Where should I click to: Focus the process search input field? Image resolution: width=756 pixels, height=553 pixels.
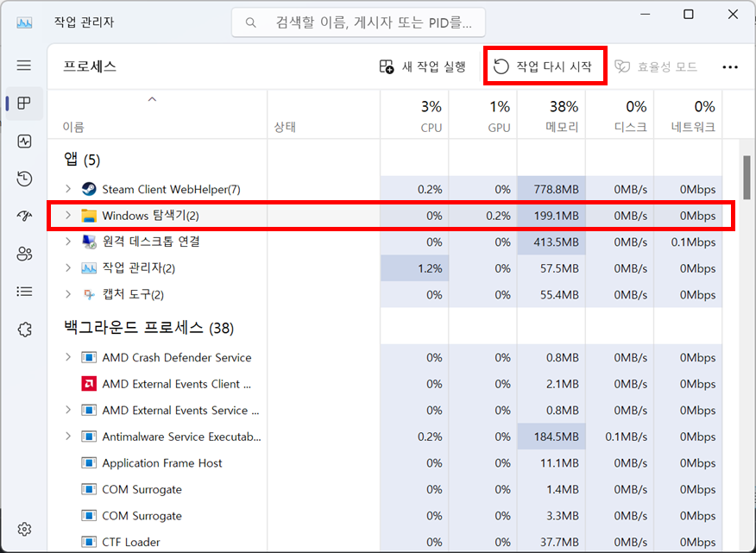pyautogui.click(x=358, y=22)
